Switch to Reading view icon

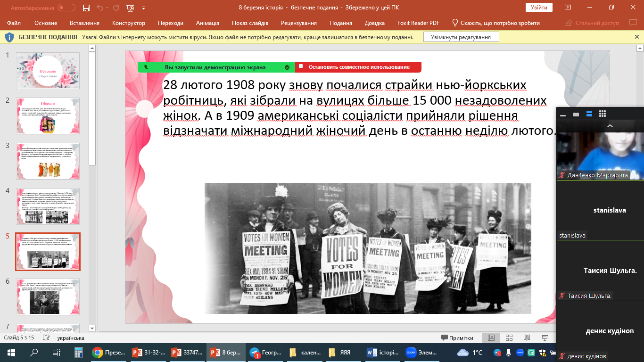click(527, 338)
